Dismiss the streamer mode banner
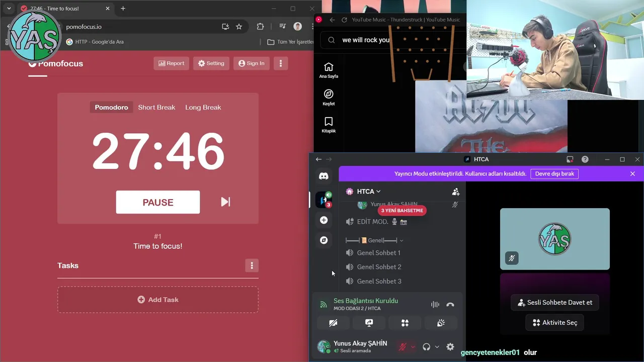This screenshot has width=644, height=362. [x=632, y=173]
